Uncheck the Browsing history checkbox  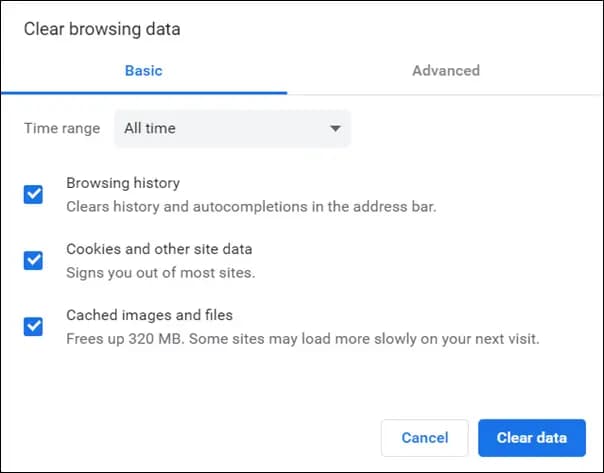coord(34,194)
